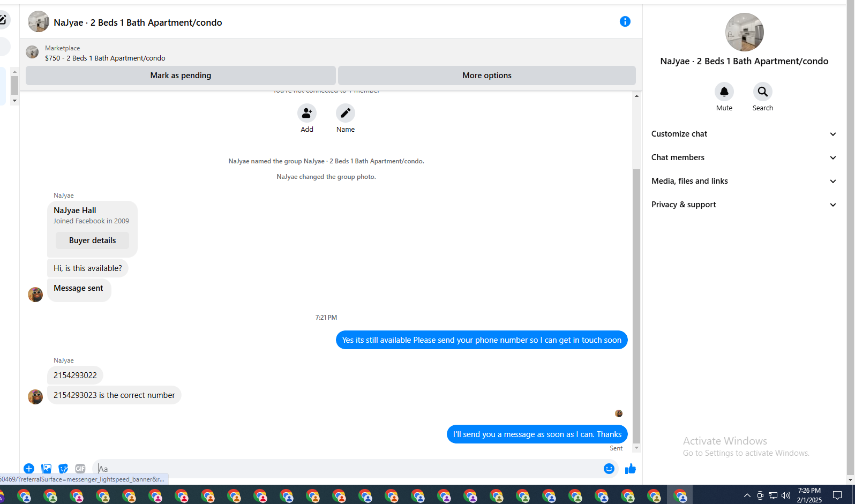
Task: Attach a photo using the image icon
Action: (47, 469)
